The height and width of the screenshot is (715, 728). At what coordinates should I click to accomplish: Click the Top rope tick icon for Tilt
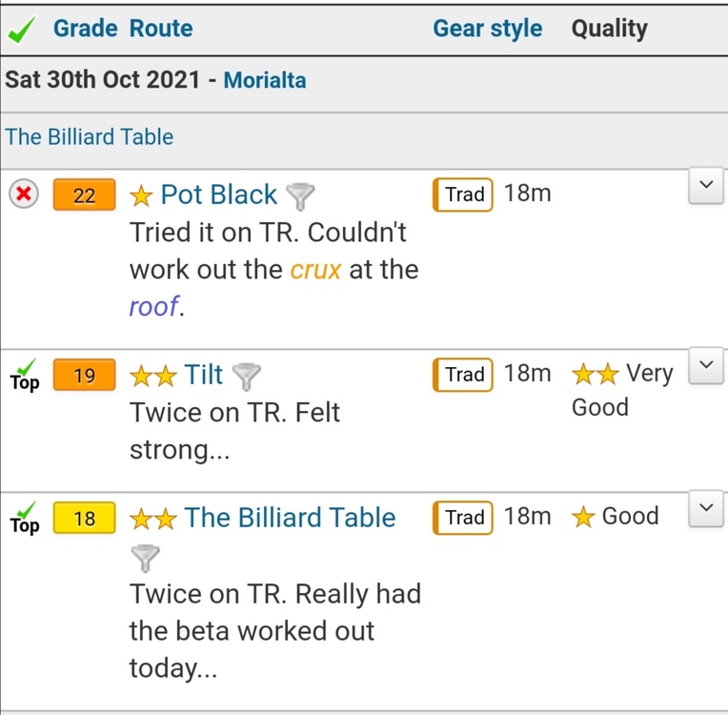pos(25,376)
